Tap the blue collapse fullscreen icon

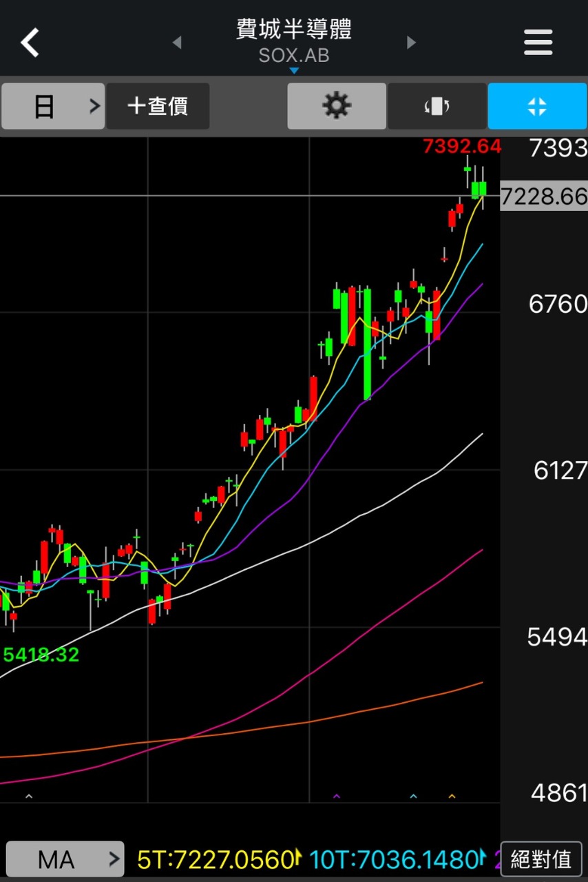tap(537, 106)
